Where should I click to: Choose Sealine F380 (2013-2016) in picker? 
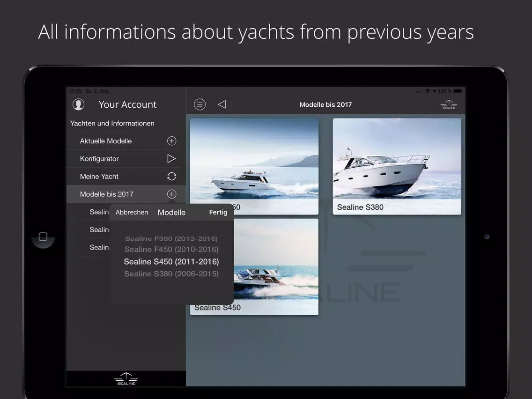[x=171, y=239]
